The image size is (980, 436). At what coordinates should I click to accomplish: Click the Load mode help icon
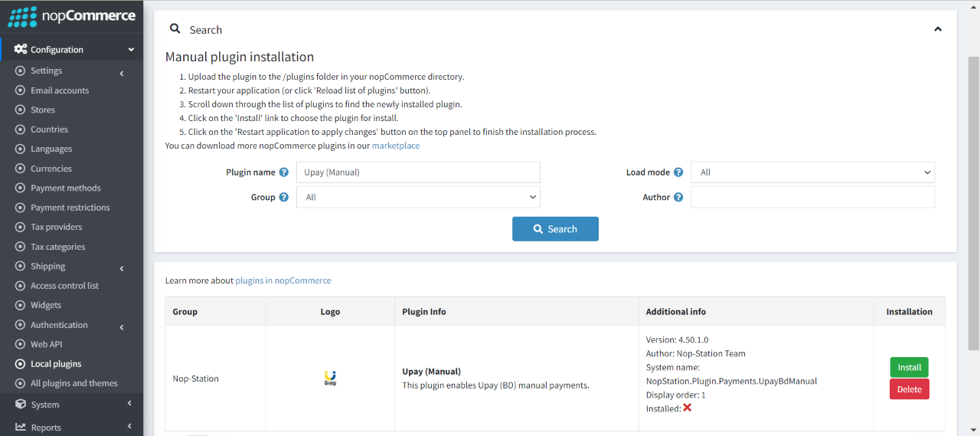point(678,172)
